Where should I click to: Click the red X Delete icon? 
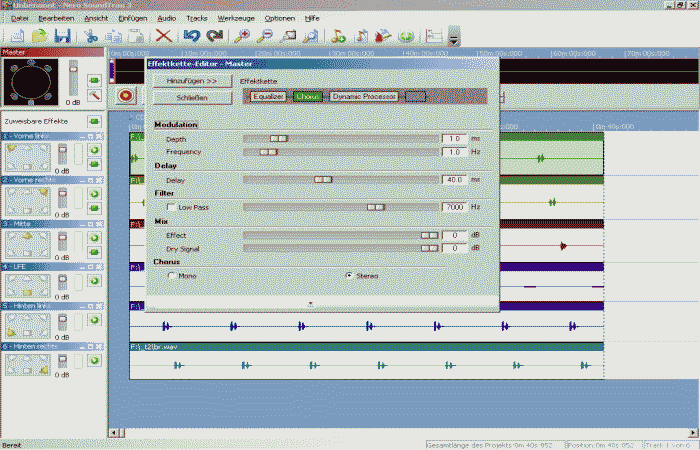(163, 36)
